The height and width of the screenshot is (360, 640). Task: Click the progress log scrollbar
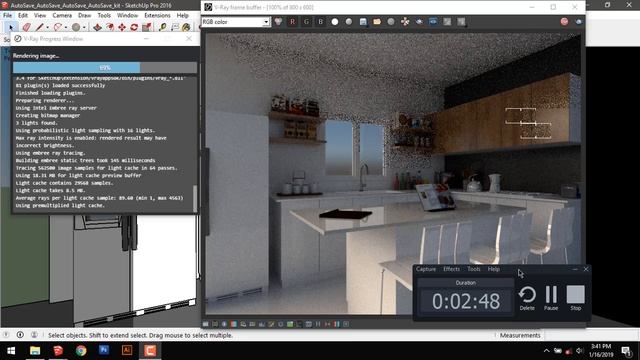[x=195, y=198]
